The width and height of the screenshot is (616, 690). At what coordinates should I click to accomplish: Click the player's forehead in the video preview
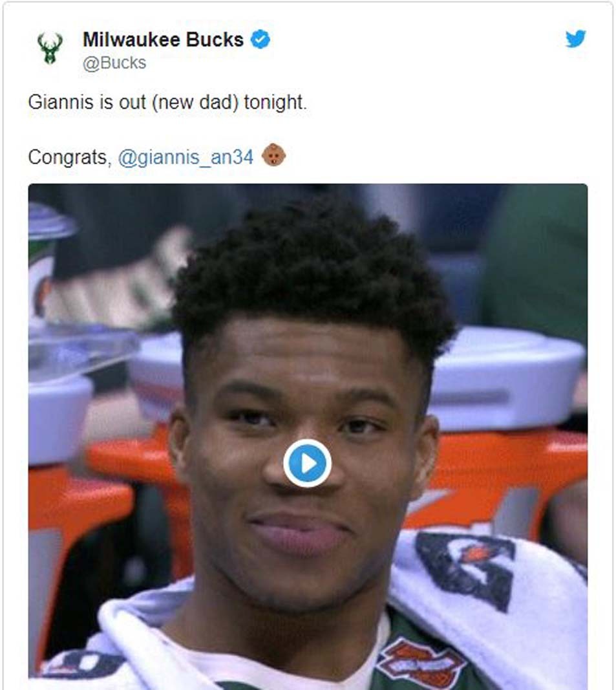308,348
